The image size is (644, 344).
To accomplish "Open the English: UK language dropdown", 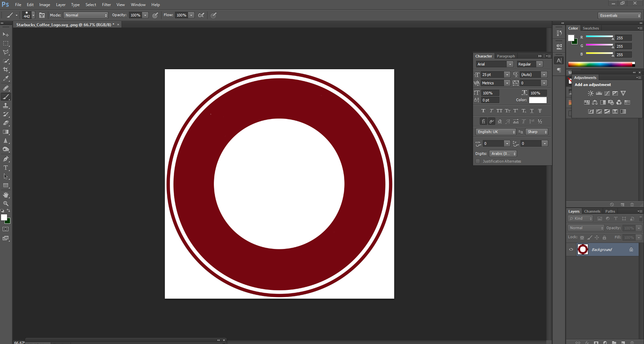I will tap(496, 132).
